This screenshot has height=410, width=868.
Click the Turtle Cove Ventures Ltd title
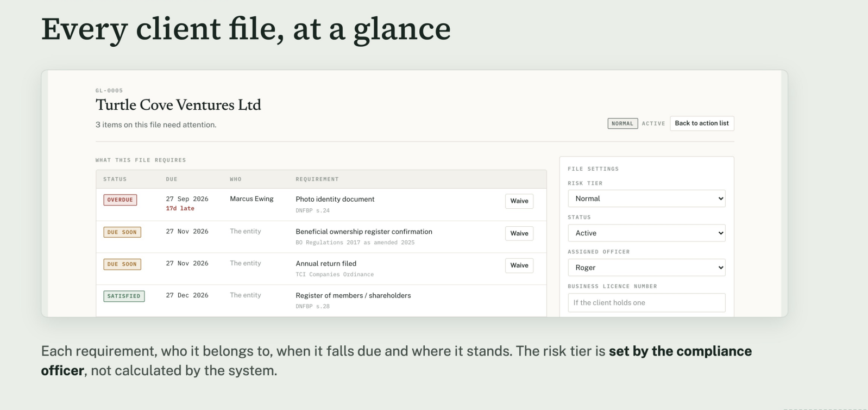178,105
